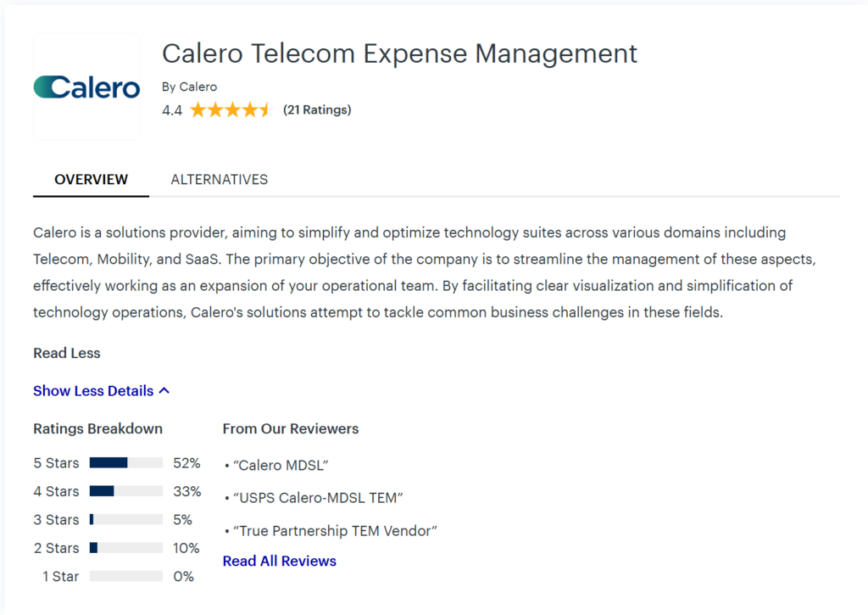Collapse details via Show Less Details
Screen dimensions: 868x615
(x=93, y=391)
